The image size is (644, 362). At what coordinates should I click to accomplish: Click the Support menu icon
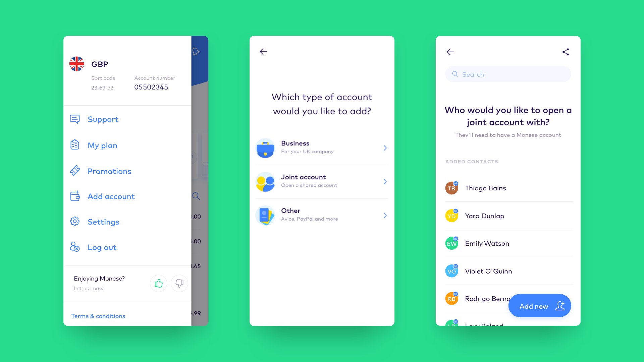pos(75,119)
